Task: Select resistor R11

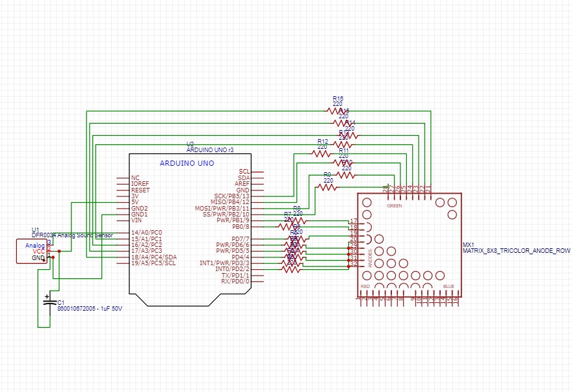Action: 341,162
